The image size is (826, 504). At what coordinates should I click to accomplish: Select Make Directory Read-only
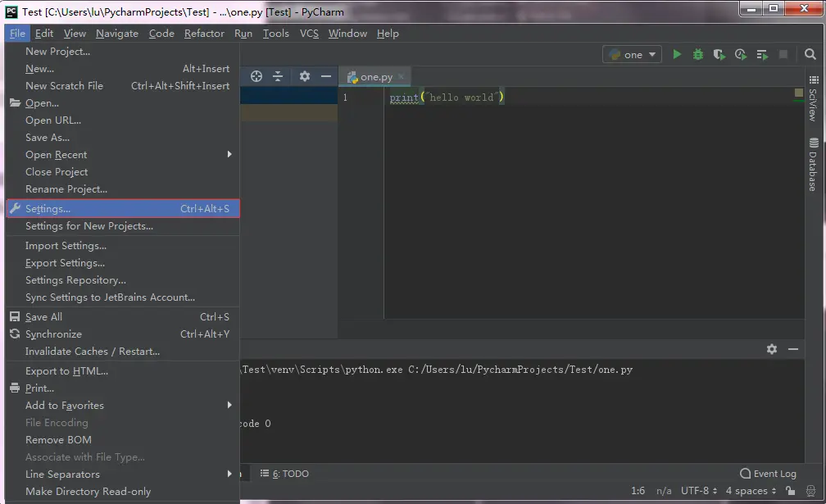pos(122,492)
